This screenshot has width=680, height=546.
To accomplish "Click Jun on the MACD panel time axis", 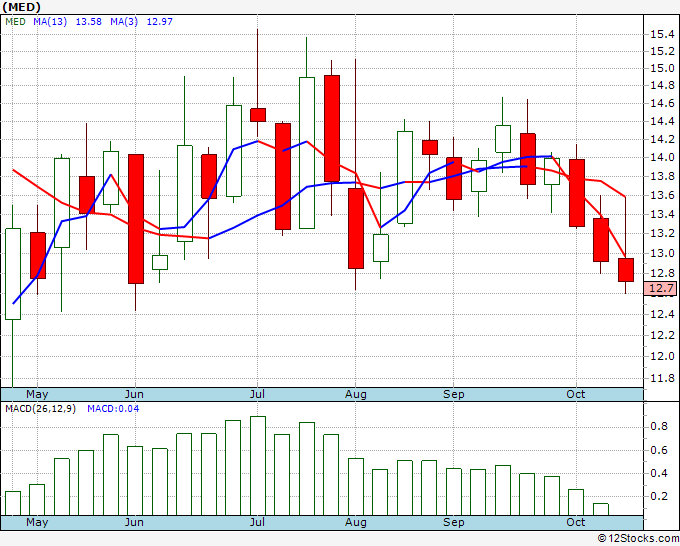I will click(x=134, y=522).
